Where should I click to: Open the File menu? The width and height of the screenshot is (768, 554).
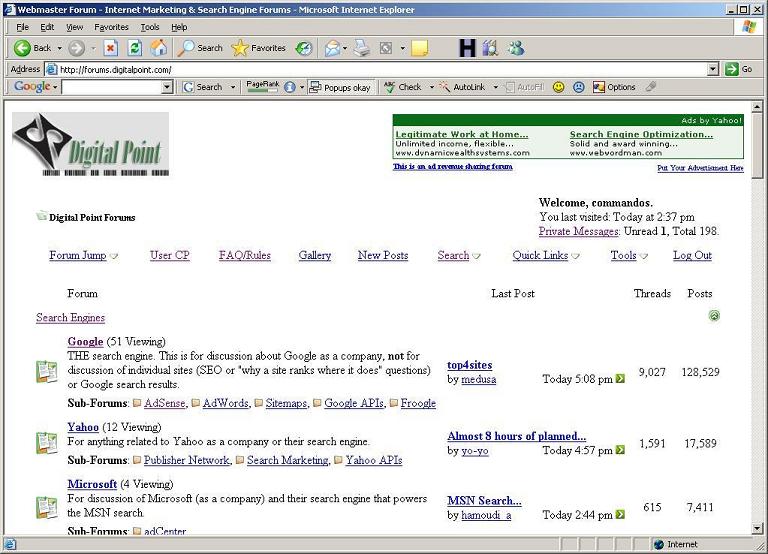click(x=23, y=27)
